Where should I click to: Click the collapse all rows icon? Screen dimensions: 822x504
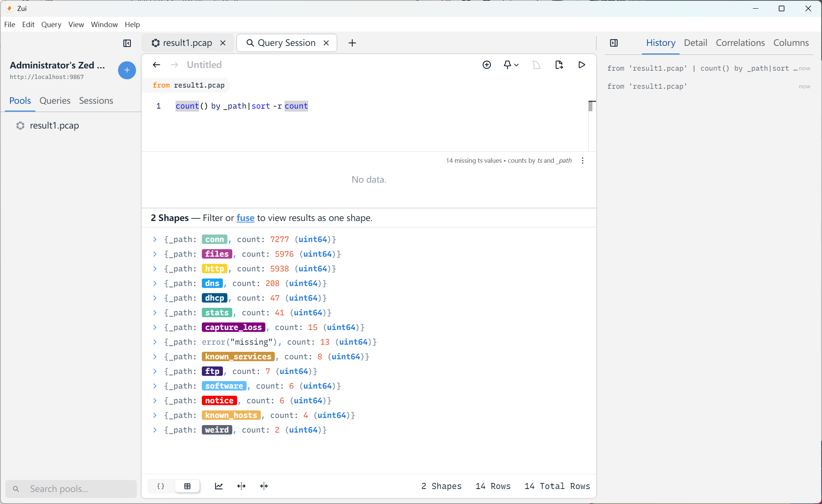tap(264, 486)
